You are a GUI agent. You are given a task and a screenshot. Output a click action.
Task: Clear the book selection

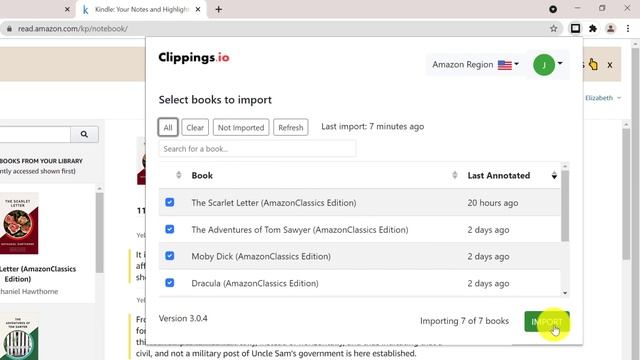pos(195,127)
